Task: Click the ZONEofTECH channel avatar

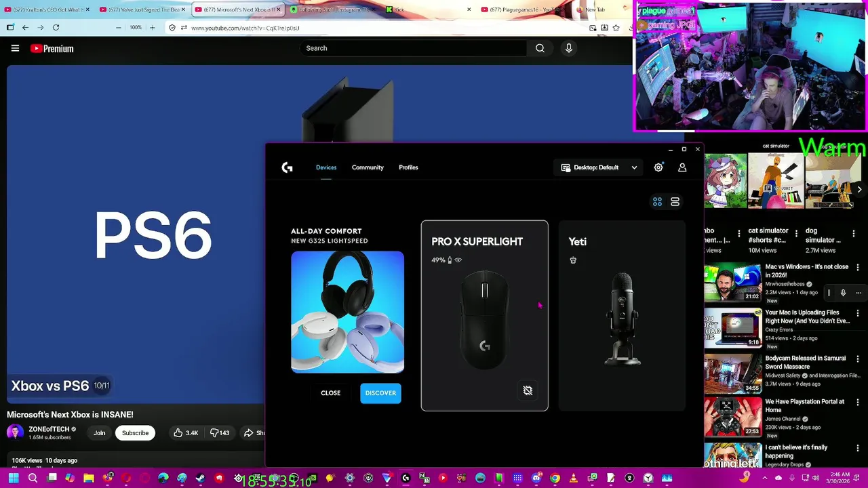Action: coord(15,432)
